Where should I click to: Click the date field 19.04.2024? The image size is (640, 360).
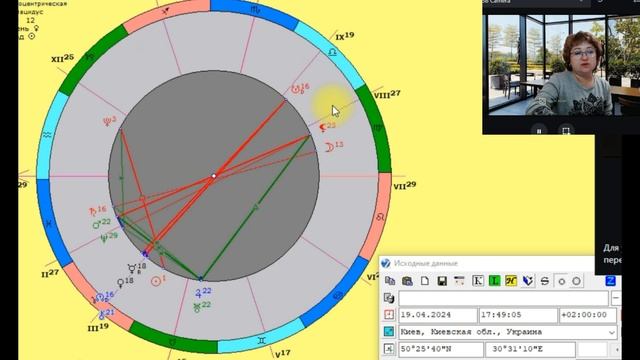click(x=438, y=315)
